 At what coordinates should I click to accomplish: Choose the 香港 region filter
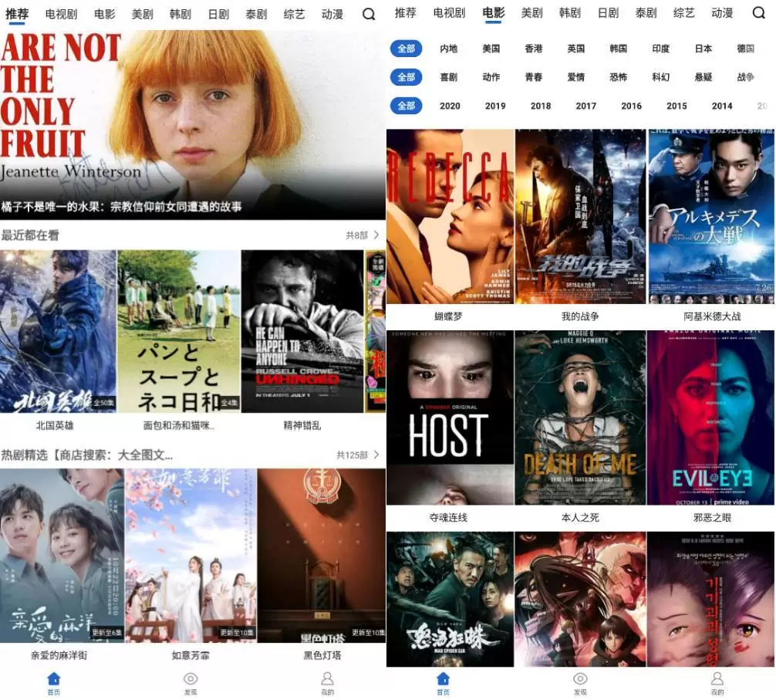(x=534, y=49)
